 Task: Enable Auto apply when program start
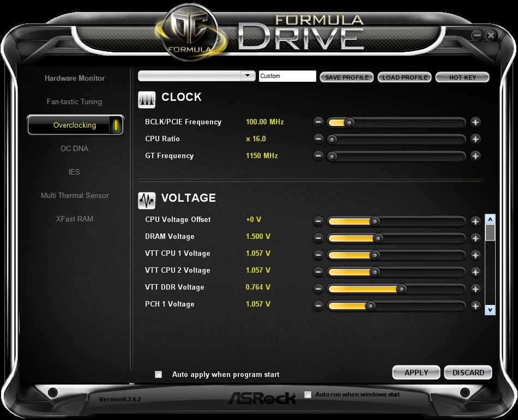tap(159, 374)
